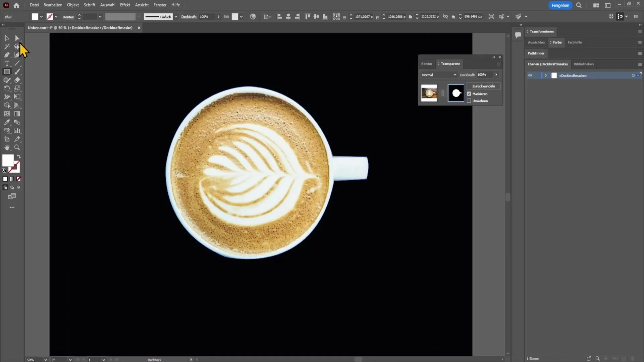Click Deckkraftmaske layer target circle

633,75
